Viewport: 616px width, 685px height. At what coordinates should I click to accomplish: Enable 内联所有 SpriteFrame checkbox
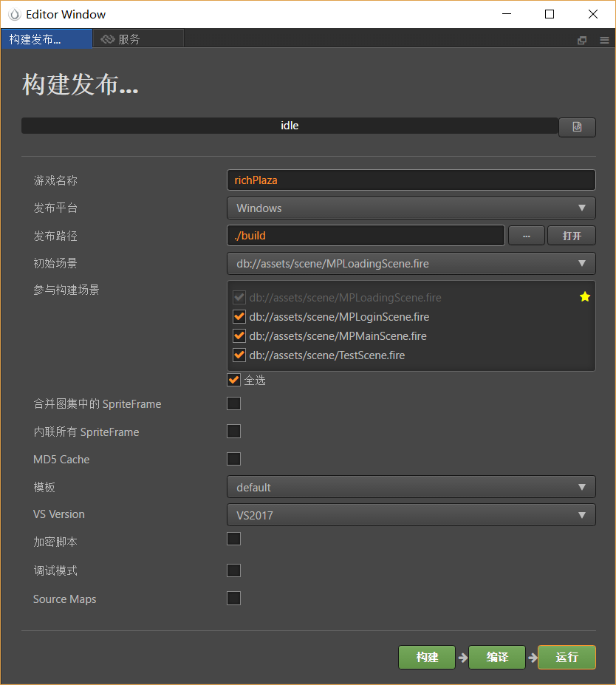click(x=233, y=432)
